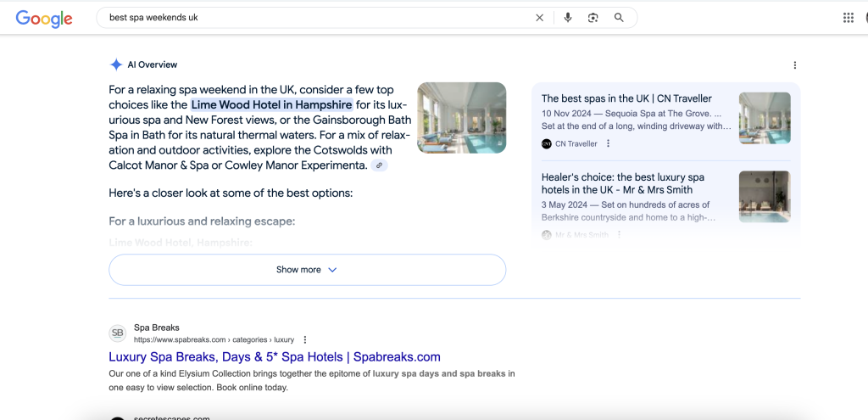The height and width of the screenshot is (420, 868).
Task: Click 'For a luxurious and relaxing escape' heading
Action: 202,221
